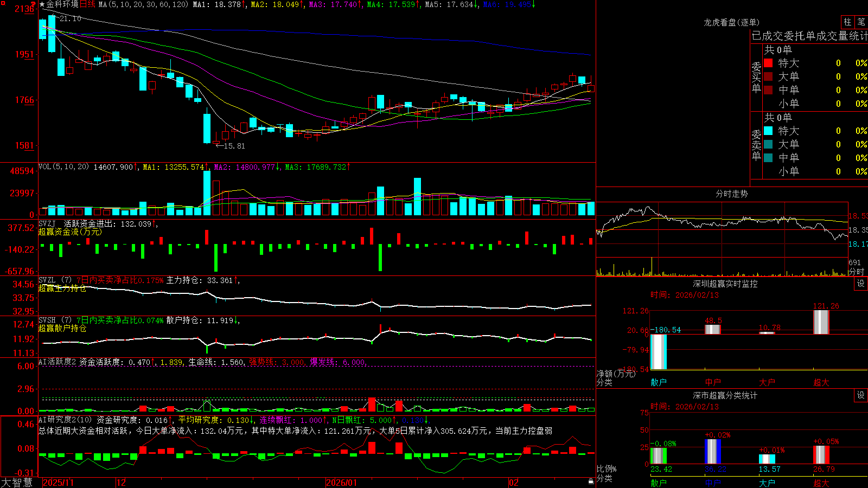868x488 pixels.
Task: Click the MA1: 18.378 value
Action: coord(219,4)
